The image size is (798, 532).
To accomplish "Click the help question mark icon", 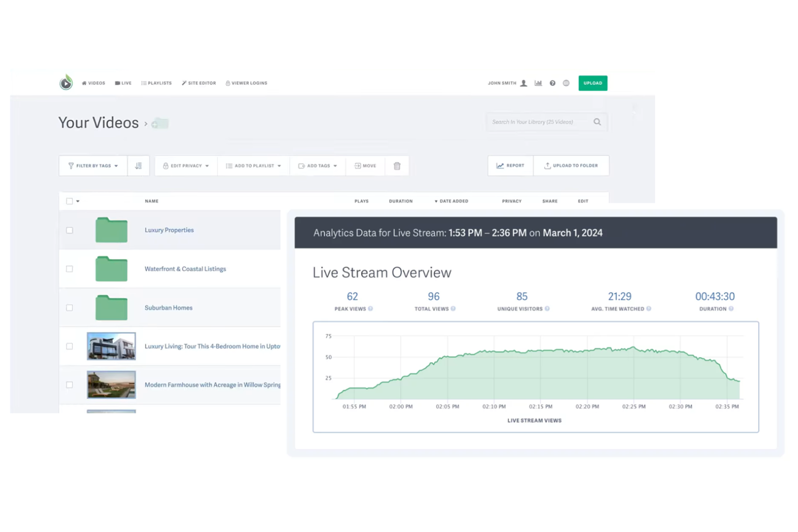I will (552, 83).
